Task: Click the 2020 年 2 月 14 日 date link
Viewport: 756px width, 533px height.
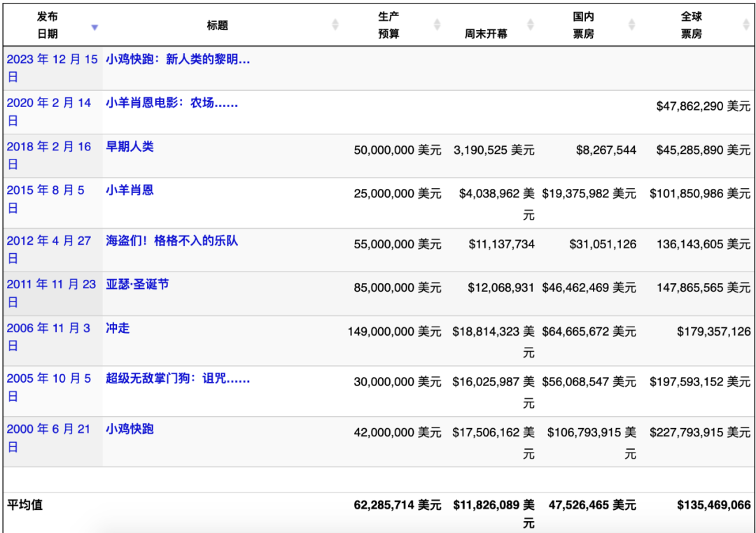Action: pos(49,112)
